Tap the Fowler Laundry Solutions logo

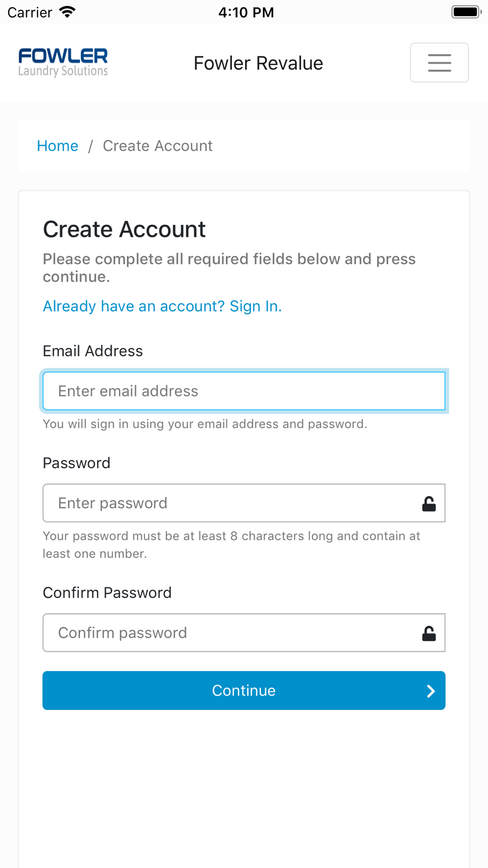63,62
